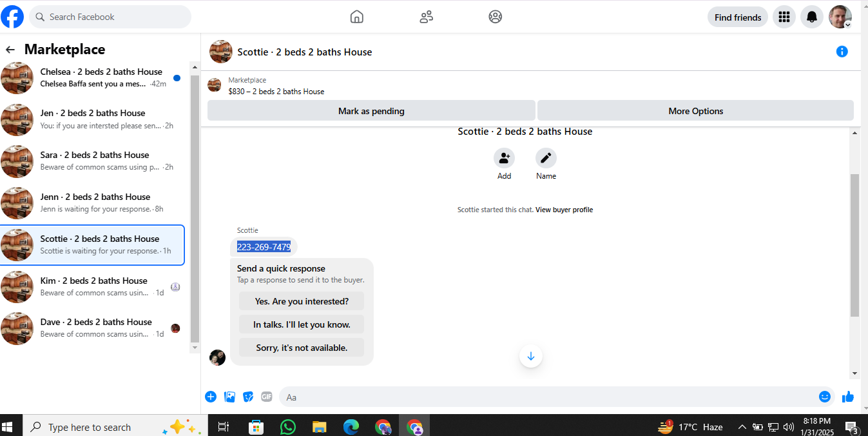Open the GIF picker
Viewport: 868px width, 436px height.
coord(267,397)
